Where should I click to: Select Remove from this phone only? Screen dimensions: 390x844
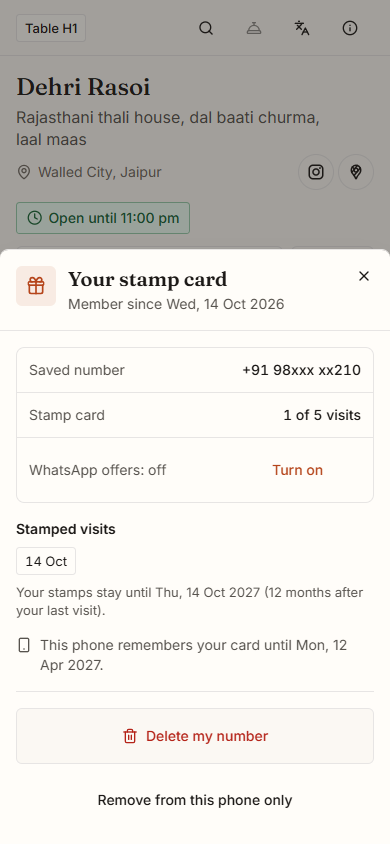[195, 800]
